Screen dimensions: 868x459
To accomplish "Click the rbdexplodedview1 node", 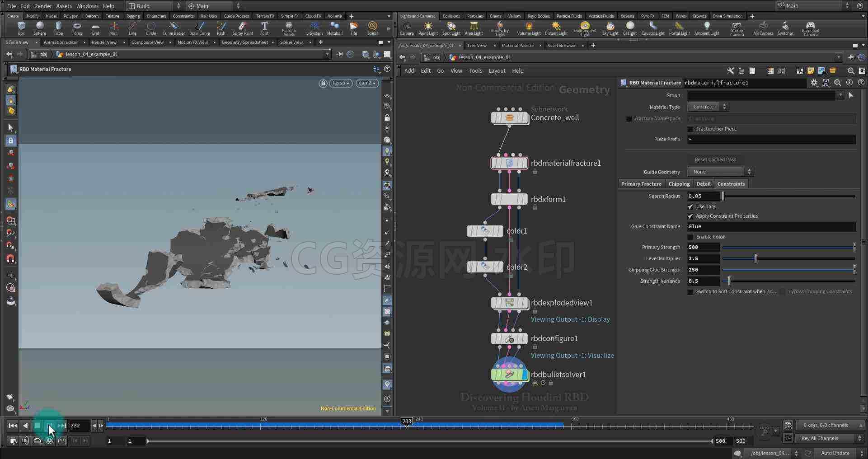I will [x=510, y=303].
